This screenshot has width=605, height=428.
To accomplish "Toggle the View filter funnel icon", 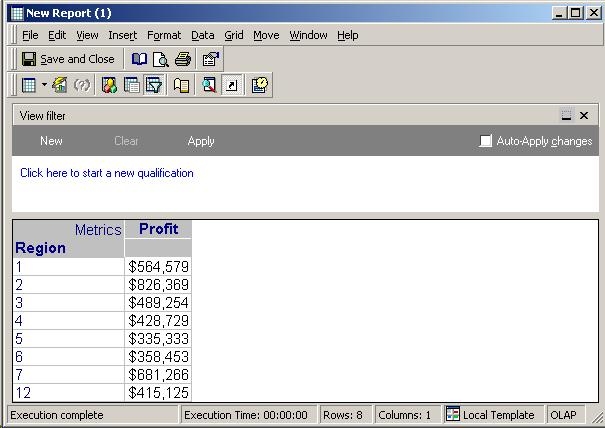I will 154,85.
